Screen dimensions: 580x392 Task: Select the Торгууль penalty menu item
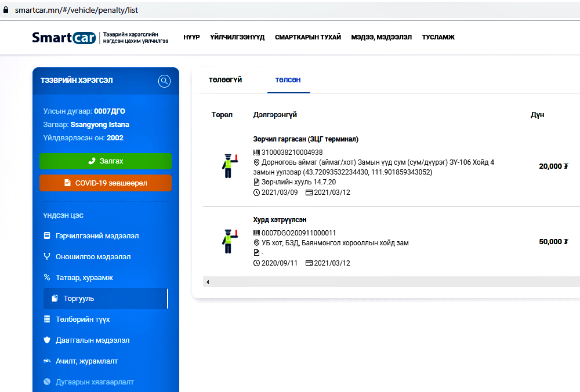coord(78,299)
